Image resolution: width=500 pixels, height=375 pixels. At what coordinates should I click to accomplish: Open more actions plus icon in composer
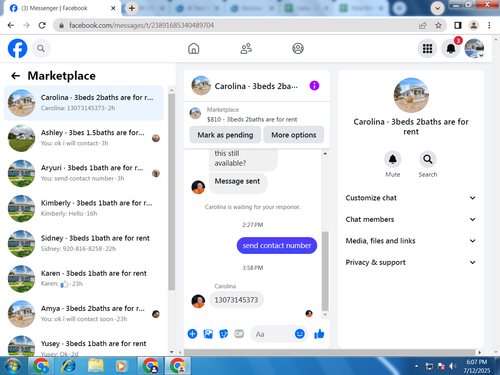coord(192,334)
